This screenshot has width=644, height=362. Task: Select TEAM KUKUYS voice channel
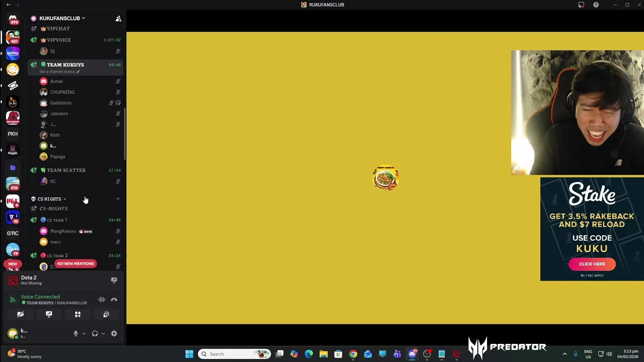coord(75,67)
